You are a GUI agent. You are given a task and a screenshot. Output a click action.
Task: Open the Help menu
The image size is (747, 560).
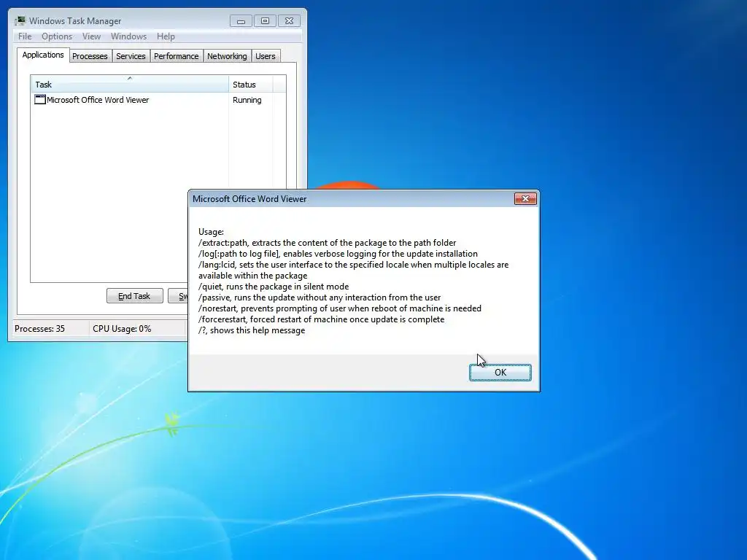click(x=166, y=36)
